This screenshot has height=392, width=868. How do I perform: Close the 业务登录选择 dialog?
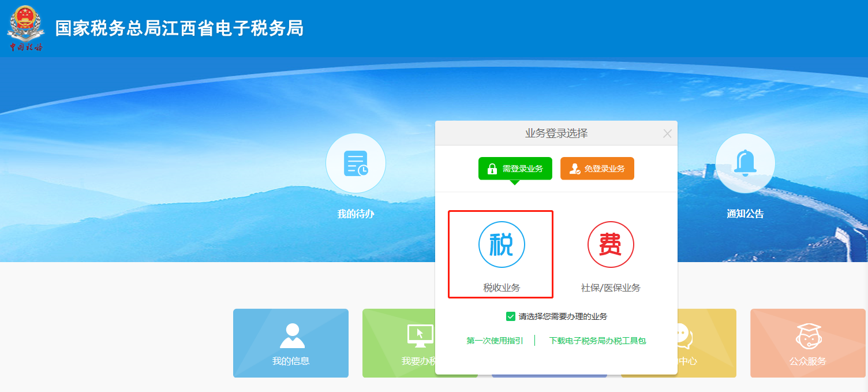point(667,134)
